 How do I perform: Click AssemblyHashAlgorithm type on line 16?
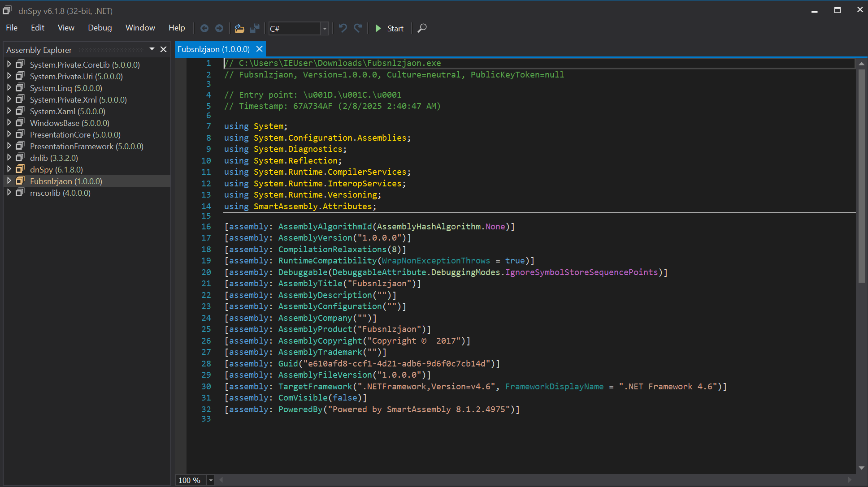click(429, 227)
